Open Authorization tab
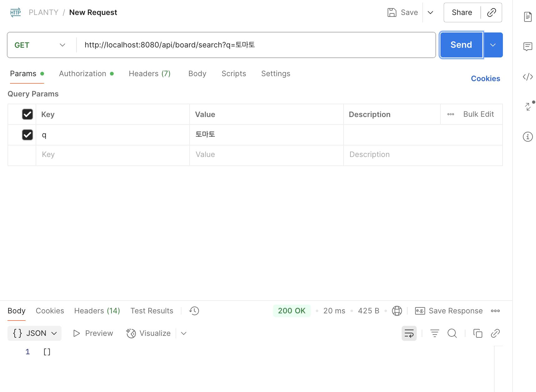 point(86,74)
